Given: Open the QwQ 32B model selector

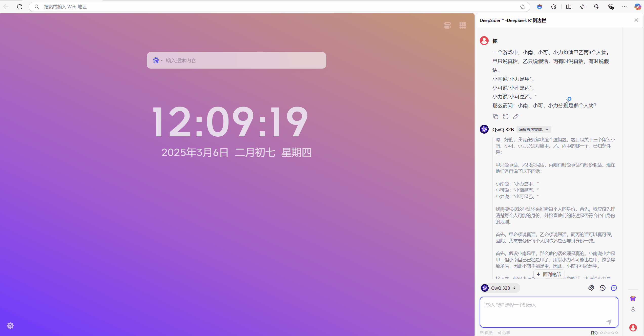Looking at the screenshot, I should pos(500,288).
